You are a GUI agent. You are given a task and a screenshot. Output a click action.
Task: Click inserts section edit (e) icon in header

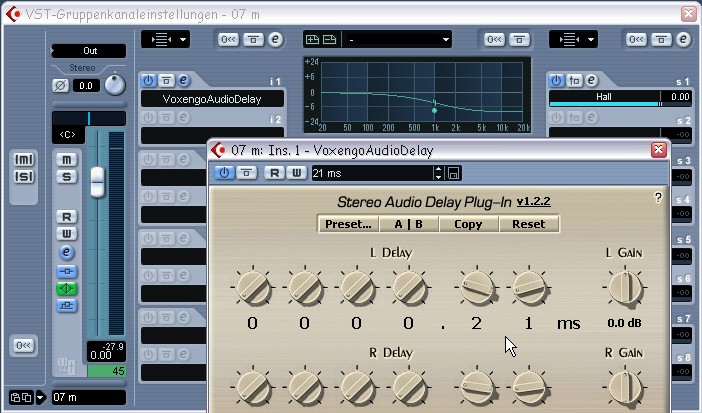point(275,39)
